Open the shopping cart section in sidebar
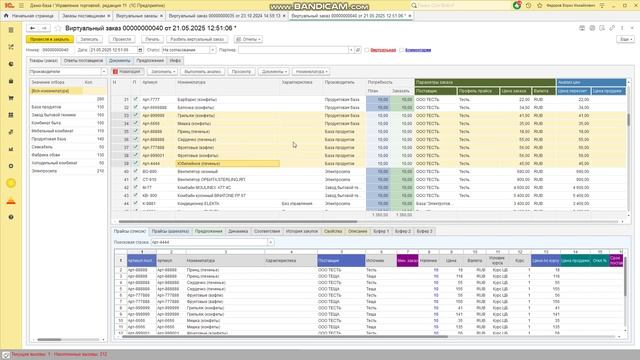Image resolution: width=640 pixels, height=360 pixels. tap(11, 98)
